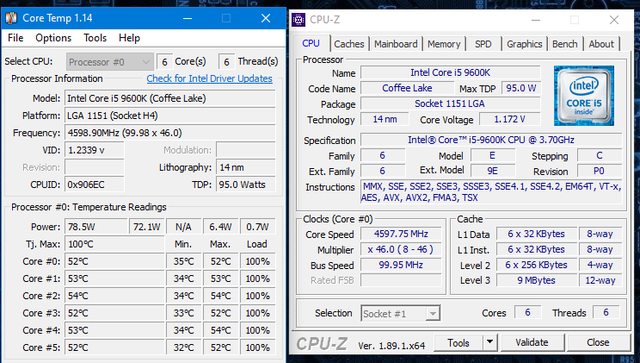The height and width of the screenshot is (363, 640).
Task: Click the CPUID value 0x906EC
Action: (x=94, y=185)
